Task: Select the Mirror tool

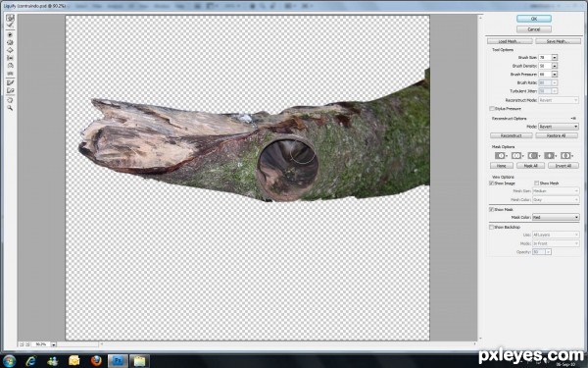Action: (10, 65)
